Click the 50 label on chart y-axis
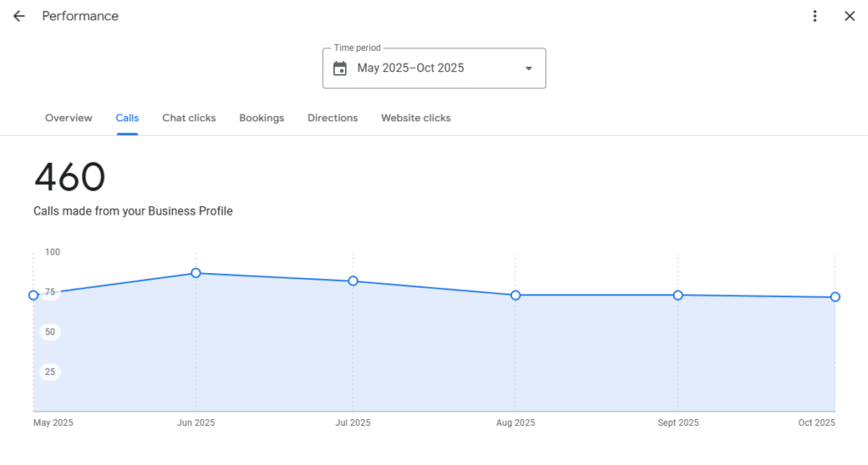The width and height of the screenshot is (868, 465). click(50, 332)
